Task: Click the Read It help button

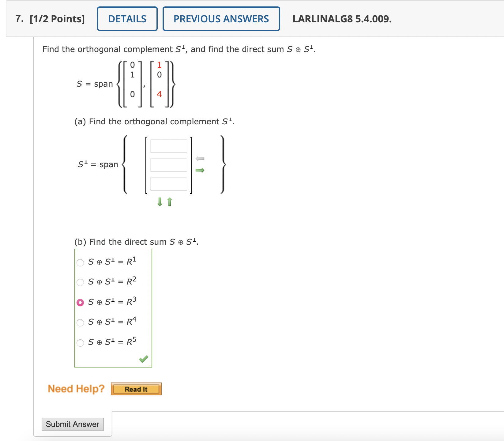Action: [136, 389]
